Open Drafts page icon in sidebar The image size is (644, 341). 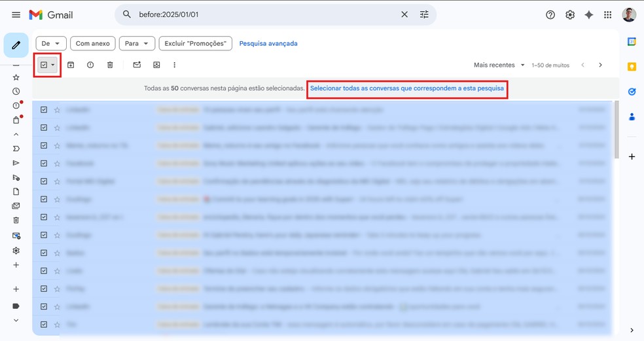coord(16,192)
